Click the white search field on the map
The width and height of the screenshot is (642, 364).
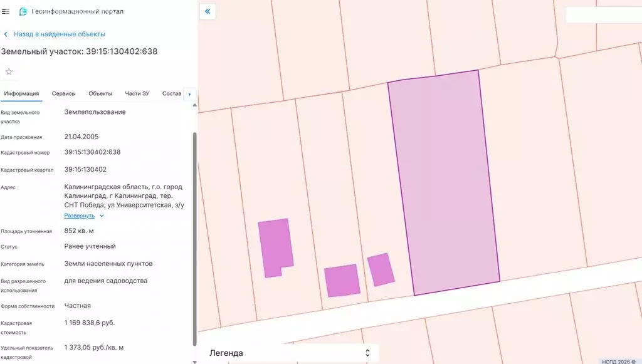click(x=603, y=15)
